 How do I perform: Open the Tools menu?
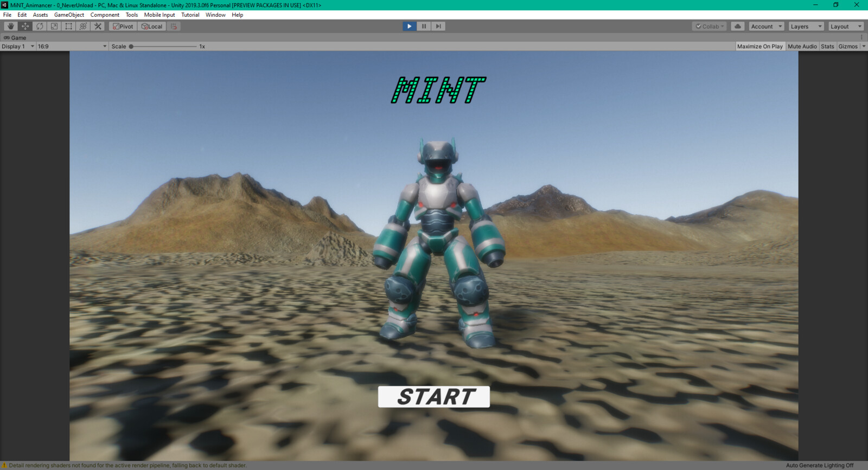(x=132, y=15)
